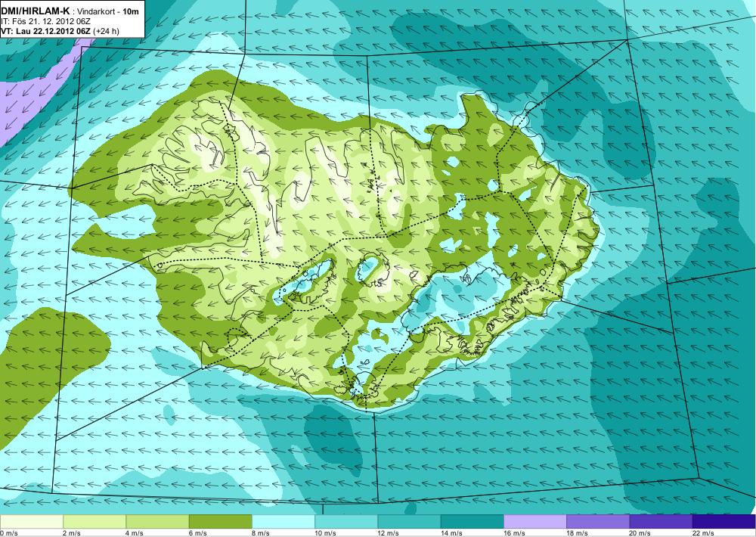Click the '10 m/s' legend label

pyautogui.click(x=325, y=533)
